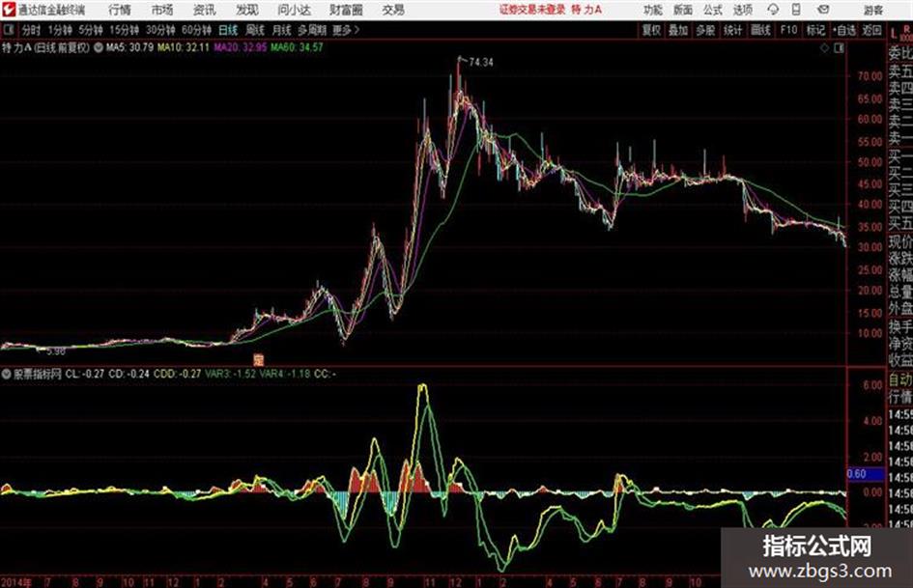The image size is (913, 588).
Task: Open the message envelope icon
Action: pyautogui.click(x=823, y=10)
